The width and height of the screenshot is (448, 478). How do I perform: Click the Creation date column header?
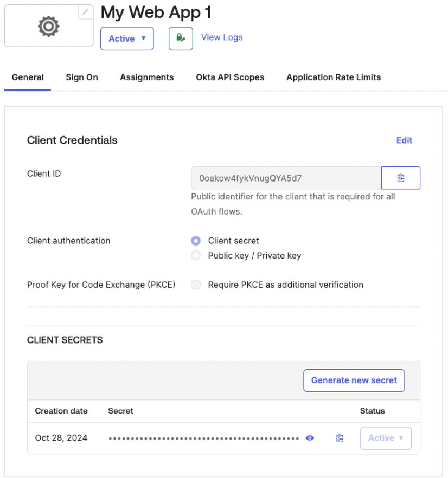(x=61, y=411)
